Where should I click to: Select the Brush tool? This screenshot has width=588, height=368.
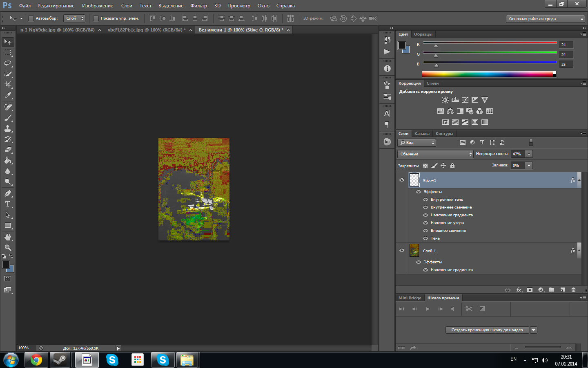coord(8,118)
